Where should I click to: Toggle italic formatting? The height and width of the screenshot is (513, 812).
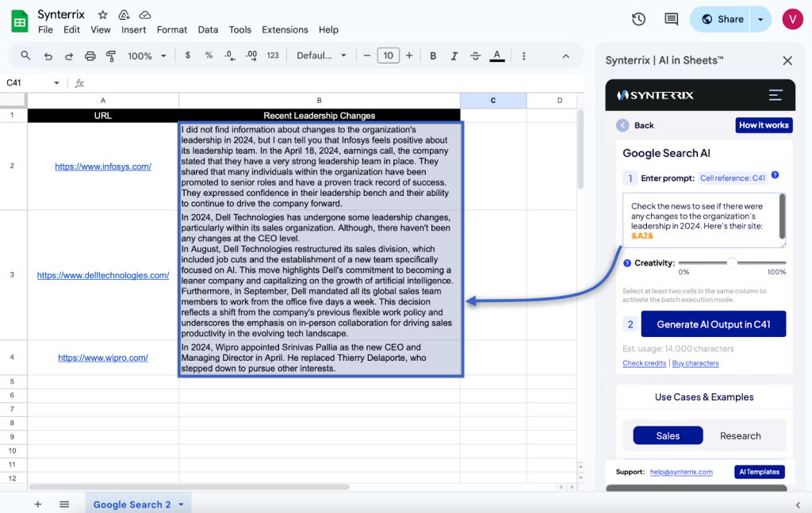coord(454,56)
